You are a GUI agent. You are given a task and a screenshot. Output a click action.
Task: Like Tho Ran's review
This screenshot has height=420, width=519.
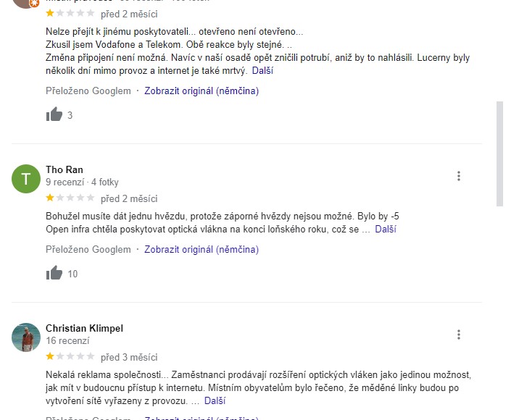[54, 273]
